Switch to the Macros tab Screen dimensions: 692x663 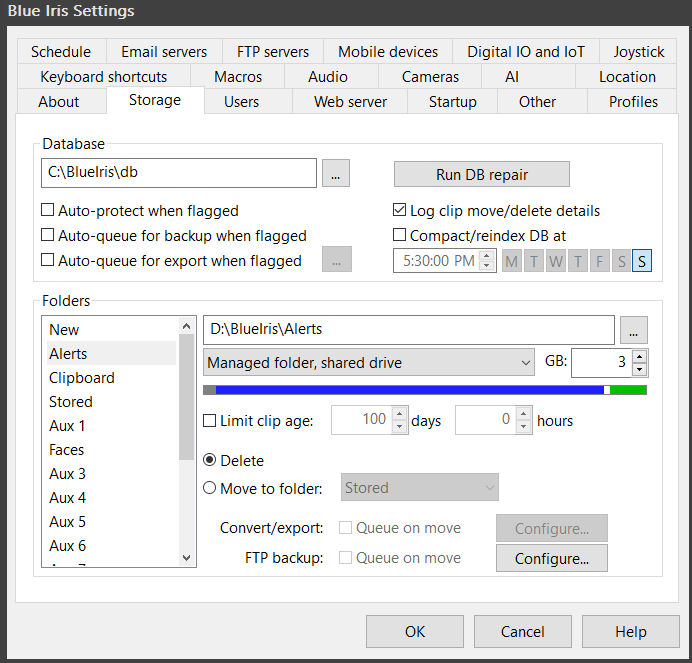coord(238,77)
